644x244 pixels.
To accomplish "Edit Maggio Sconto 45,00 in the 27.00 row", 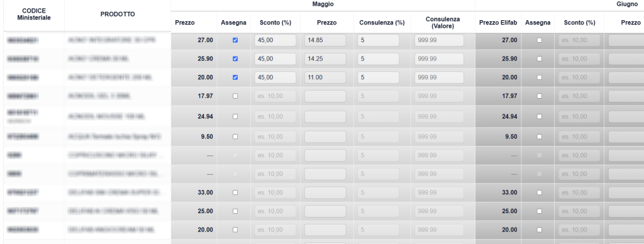I will pyautogui.click(x=275, y=40).
